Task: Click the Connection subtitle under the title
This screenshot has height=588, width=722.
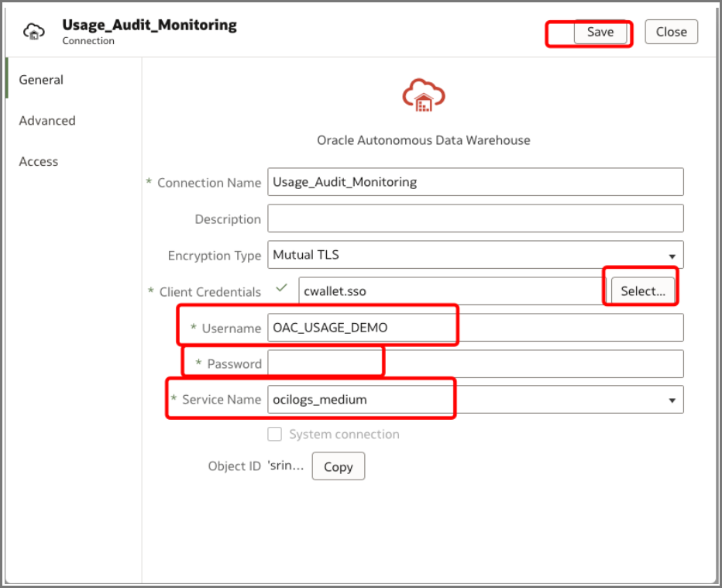Action: 88,41
